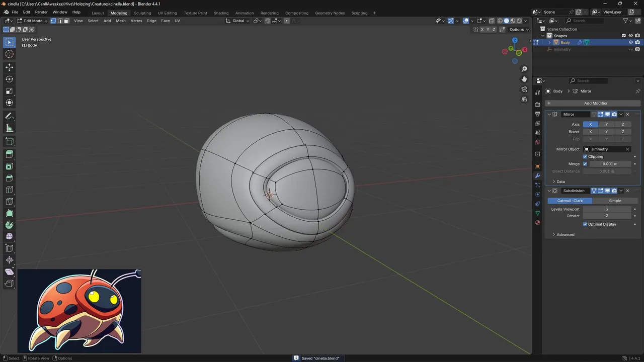The image size is (644, 362).
Task: Enable Mirror Axis Y
Action: point(606,124)
